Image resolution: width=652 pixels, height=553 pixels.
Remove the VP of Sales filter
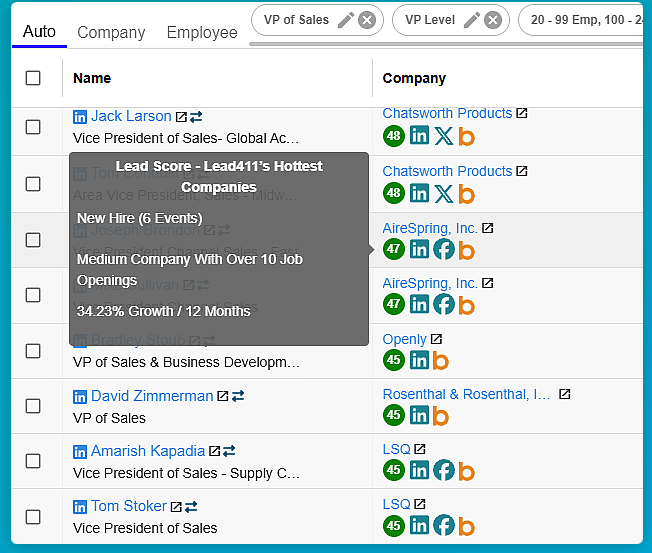point(367,20)
